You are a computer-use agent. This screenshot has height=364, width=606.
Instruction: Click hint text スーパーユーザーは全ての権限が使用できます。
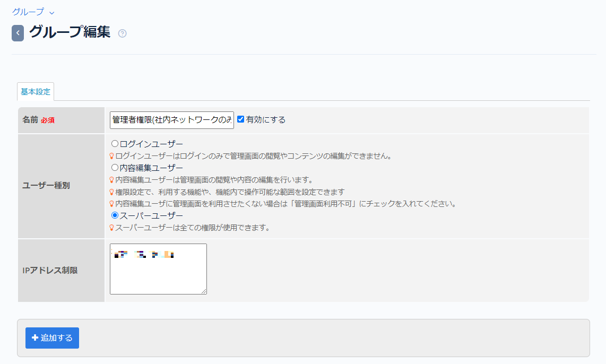point(193,228)
